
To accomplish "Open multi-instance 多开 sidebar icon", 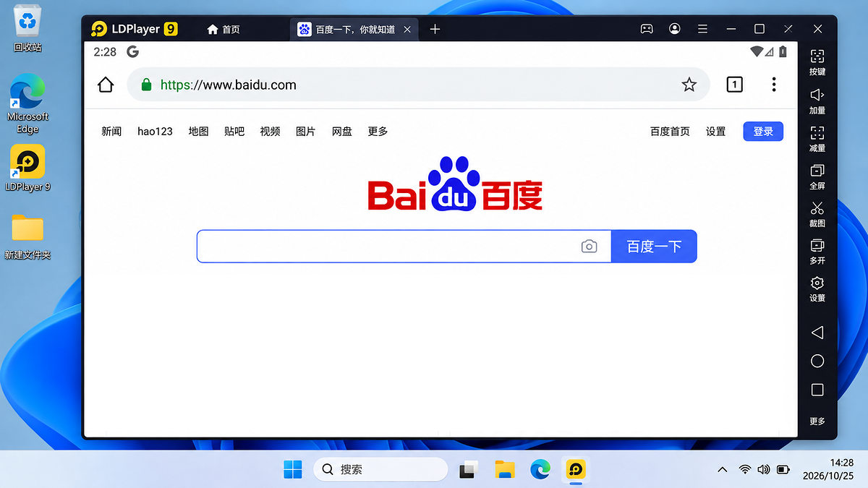I will (817, 251).
